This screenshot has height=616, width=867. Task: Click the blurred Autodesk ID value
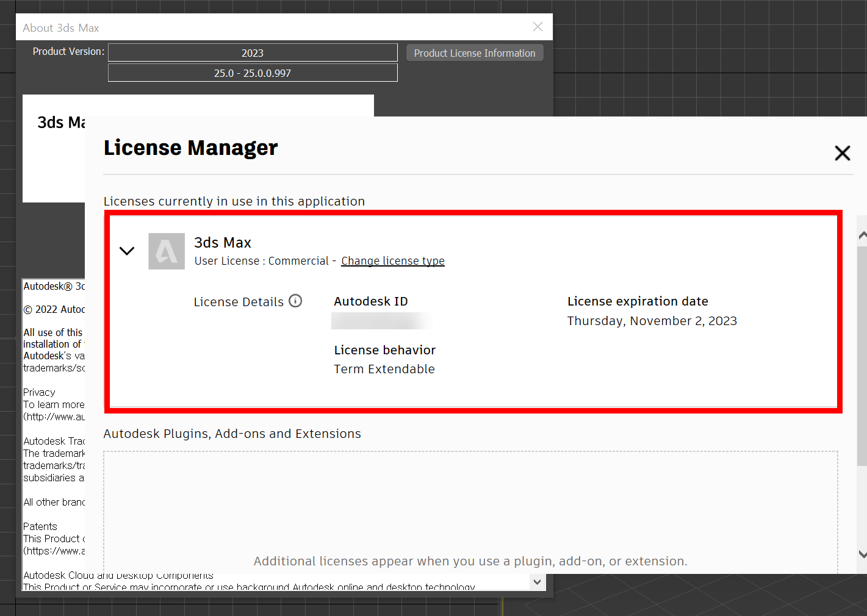pyautogui.click(x=382, y=321)
